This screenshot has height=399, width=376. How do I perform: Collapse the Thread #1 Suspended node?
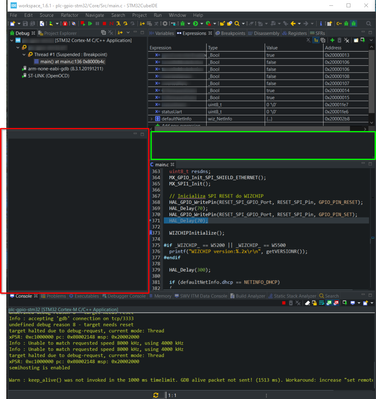click(24, 54)
